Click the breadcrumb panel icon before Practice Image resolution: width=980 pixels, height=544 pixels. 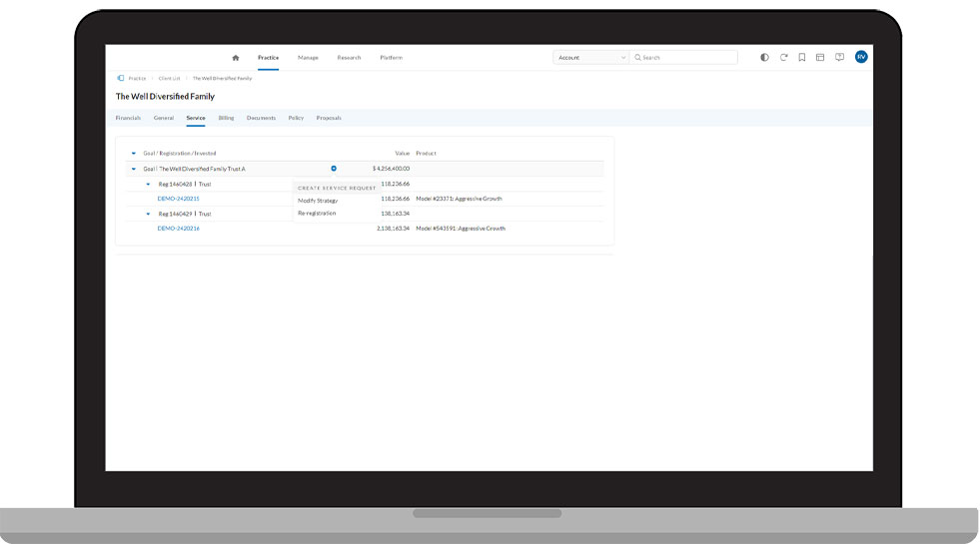tap(121, 78)
